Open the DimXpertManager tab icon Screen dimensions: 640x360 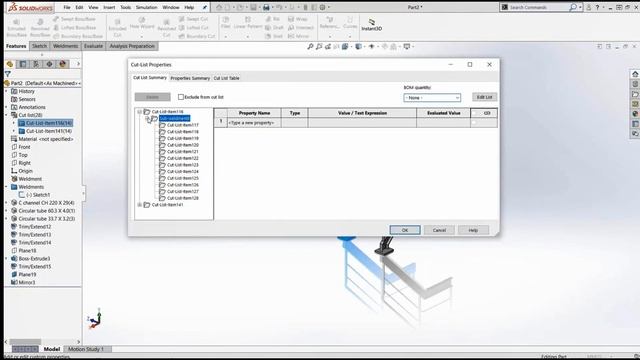(49, 64)
